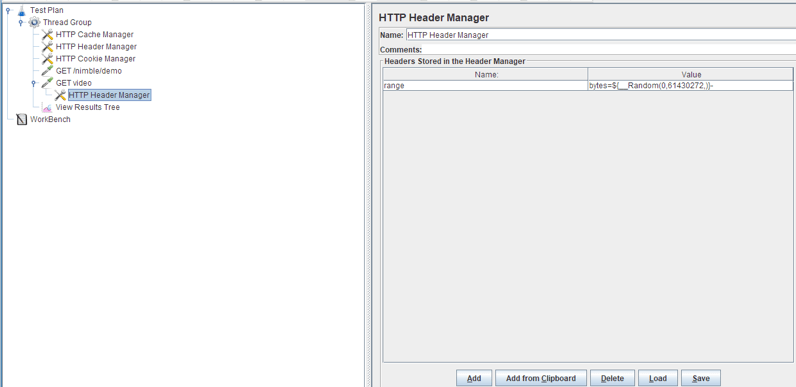This screenshot has width=796, height=387.
Task: Click the HTTP Cache Manager wrench icon
Action: (47, 35)
